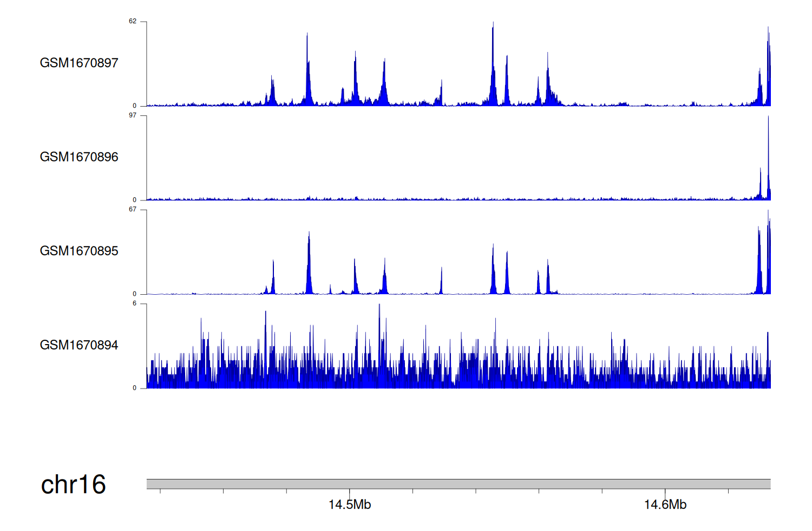Click the y-axis maximum value 62
The image size is (812, 531).
[133, 22]
